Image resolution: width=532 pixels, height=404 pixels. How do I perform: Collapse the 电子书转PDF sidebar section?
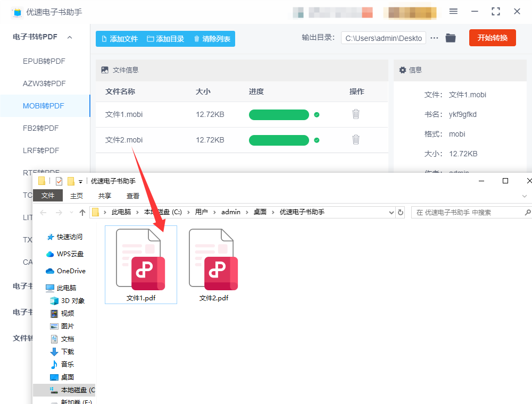pos(70,37)
